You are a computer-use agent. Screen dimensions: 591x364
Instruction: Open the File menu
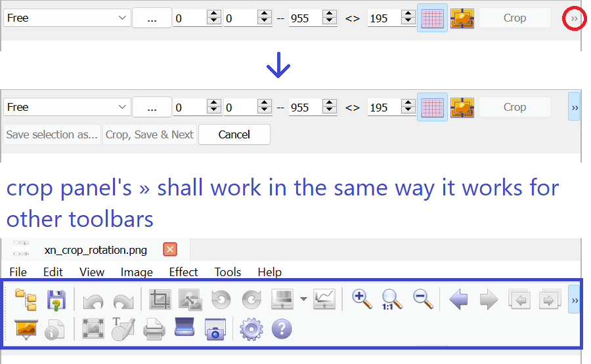[x=18, y=272]
